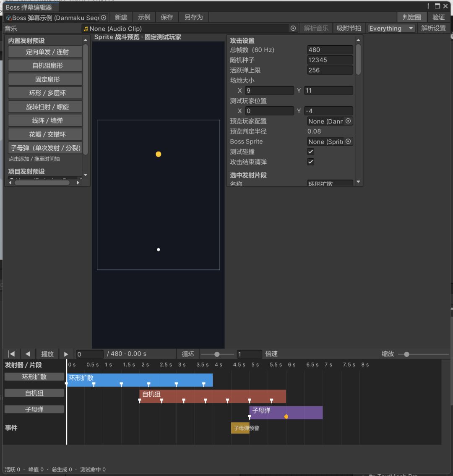453x476 pixels.
Task: Click first marker on 自机狙 clip
Action: 140,401
